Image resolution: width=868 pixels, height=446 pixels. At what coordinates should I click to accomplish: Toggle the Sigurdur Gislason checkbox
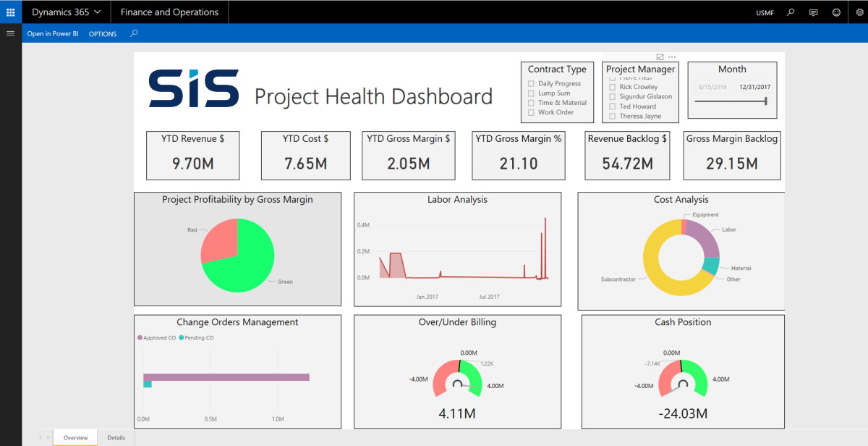coord(613,96)
